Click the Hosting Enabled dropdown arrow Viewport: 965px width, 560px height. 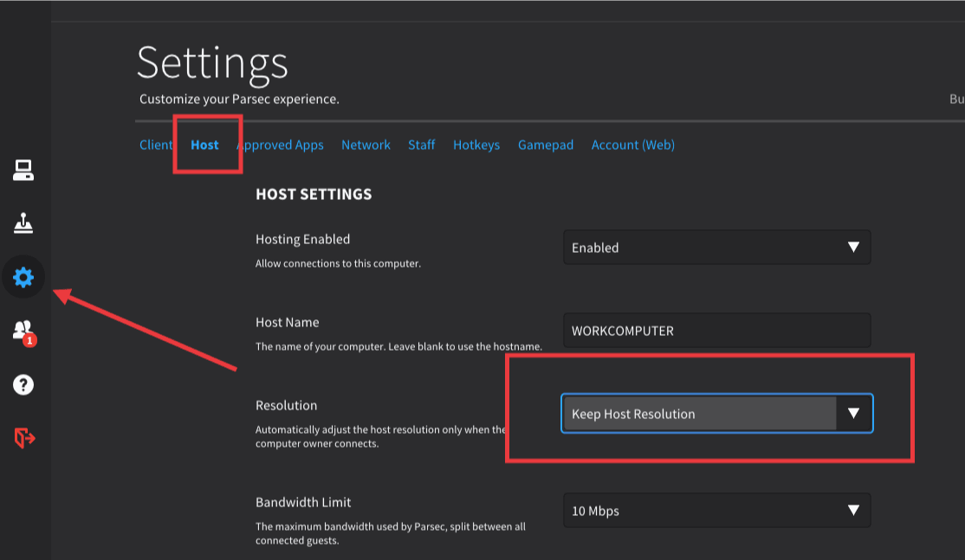(853, 248)
